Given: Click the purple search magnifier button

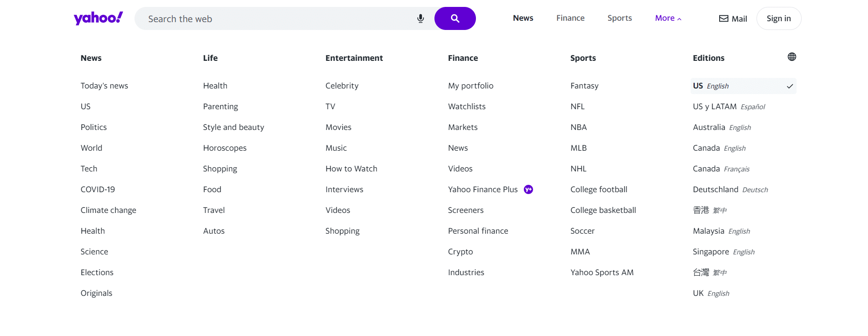Looking at the screenshot, I should pos(455,18).
